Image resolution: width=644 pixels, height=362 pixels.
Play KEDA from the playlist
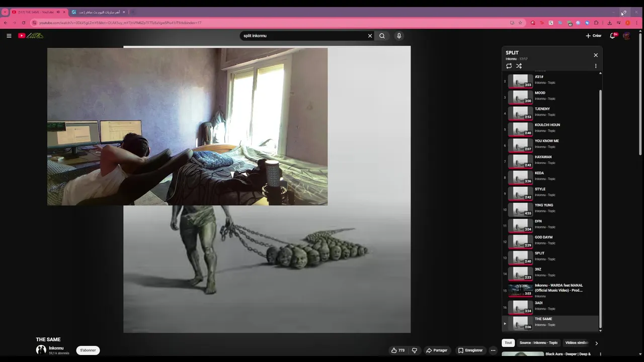pos(550,177)
